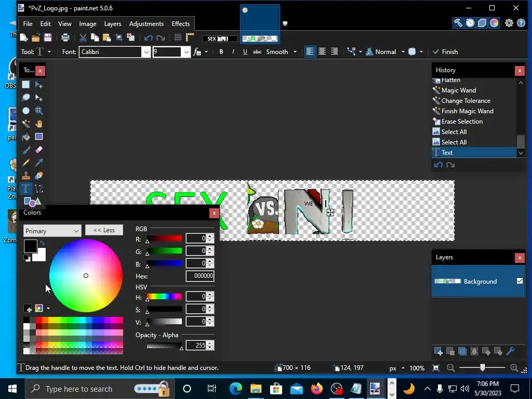The image size is (532, 399).
Task: Select the Gradient tool
Action: click(x=38, y=137)
